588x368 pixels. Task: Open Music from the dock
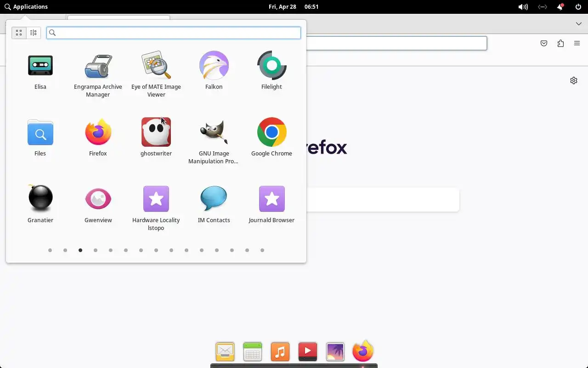280,352
